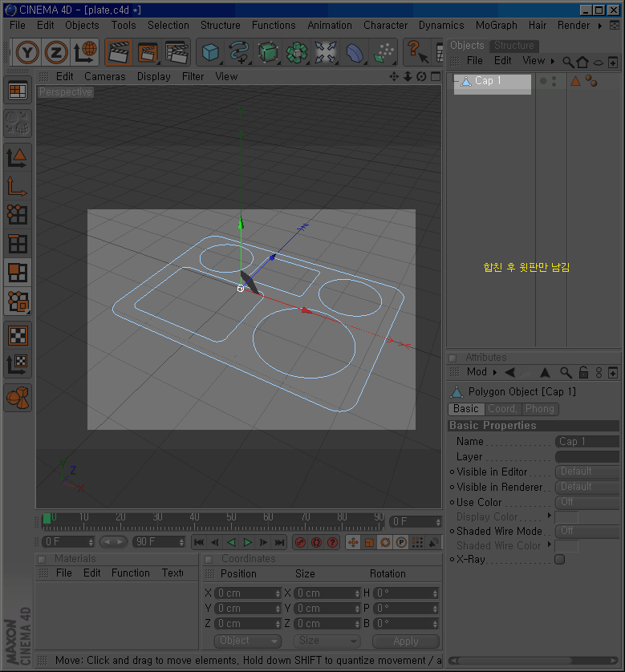Toggle the Z axis lock
Screen dimensions: 625x672
(55, 52)
